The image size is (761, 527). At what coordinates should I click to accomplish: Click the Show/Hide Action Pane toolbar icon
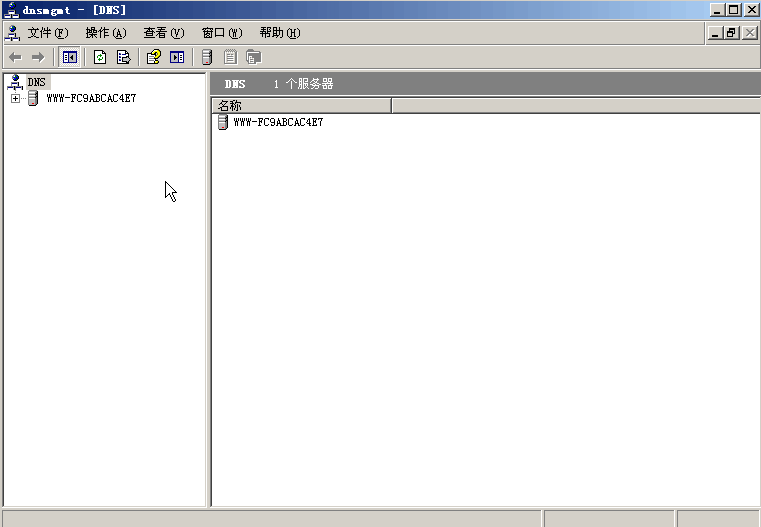177,57
